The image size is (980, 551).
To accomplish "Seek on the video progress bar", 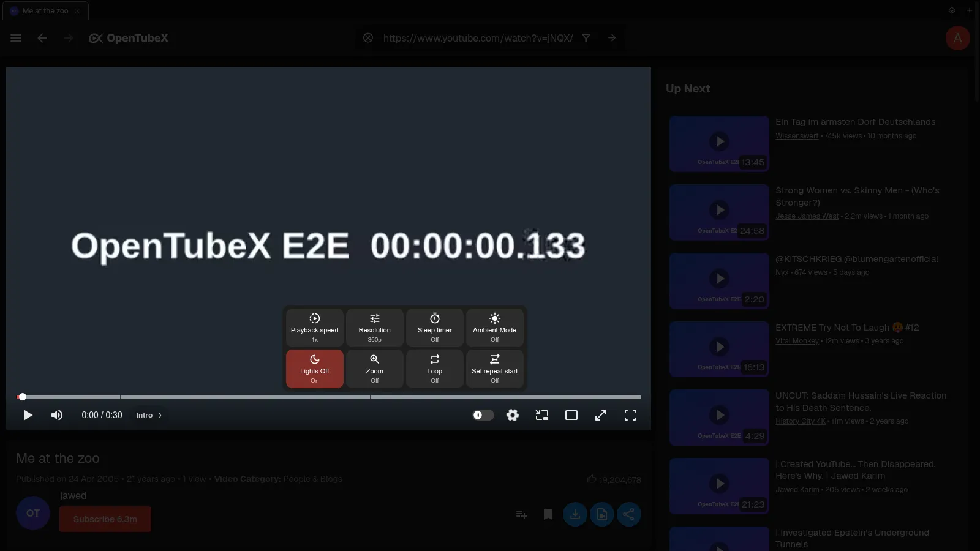I will click(x=329, y=397).
